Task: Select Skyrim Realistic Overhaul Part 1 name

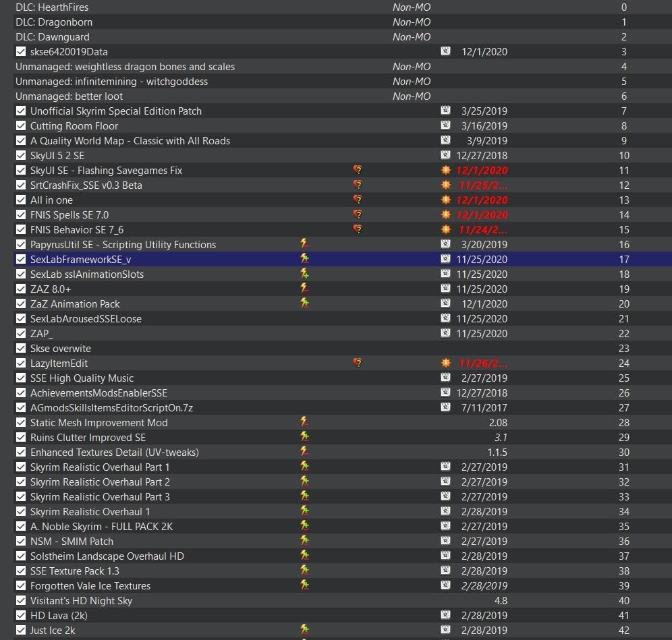Action: (100, 467)
